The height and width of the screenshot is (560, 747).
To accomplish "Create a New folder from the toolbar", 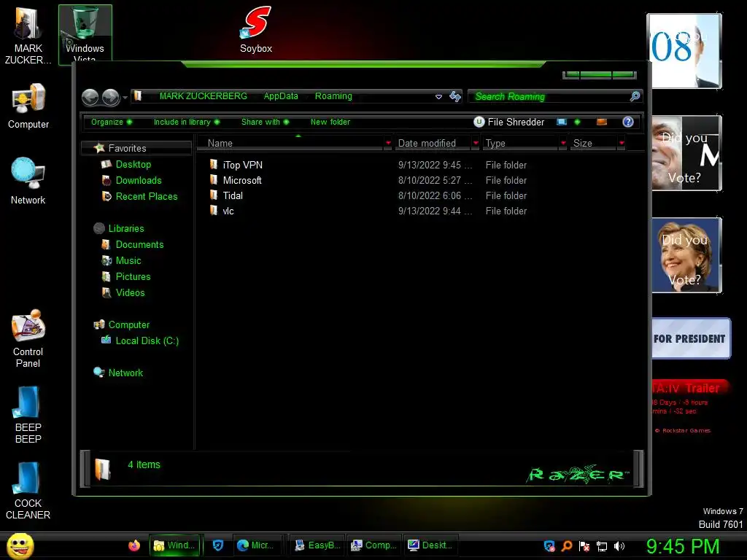I will (x=330, y=122).
